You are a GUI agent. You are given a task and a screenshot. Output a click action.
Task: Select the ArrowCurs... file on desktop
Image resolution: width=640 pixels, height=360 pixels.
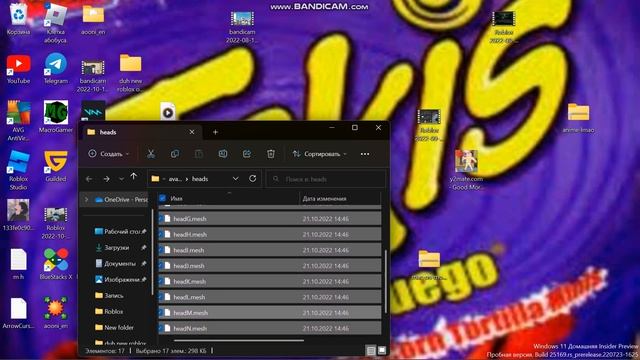click(x=18, y=313)
